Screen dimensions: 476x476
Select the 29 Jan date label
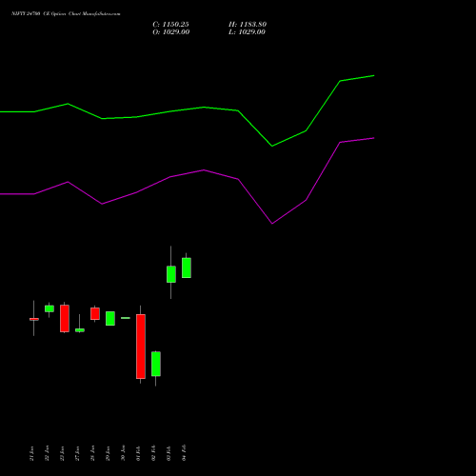[108, 453]
